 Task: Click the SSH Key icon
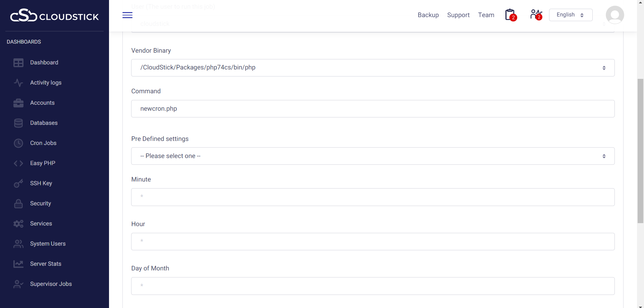(x=18, y=184)
